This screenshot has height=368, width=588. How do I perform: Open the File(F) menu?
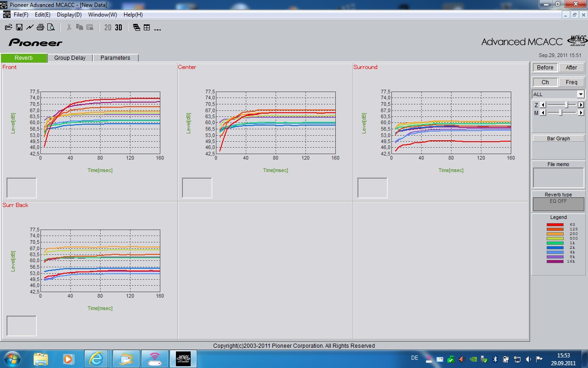[21, 15]
